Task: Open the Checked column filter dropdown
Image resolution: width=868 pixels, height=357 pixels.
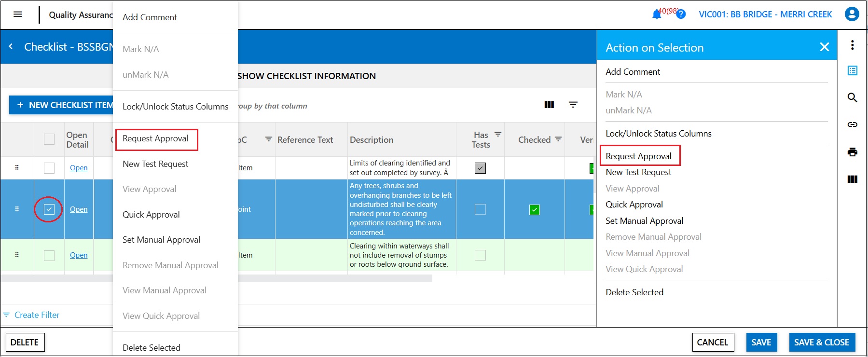Action: (558, 139)
